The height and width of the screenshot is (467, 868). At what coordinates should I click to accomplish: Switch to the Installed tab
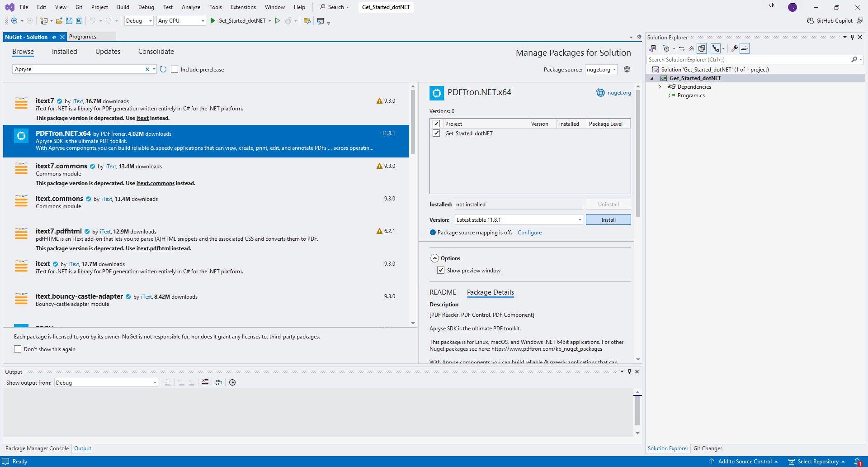(x=64, y=52)
